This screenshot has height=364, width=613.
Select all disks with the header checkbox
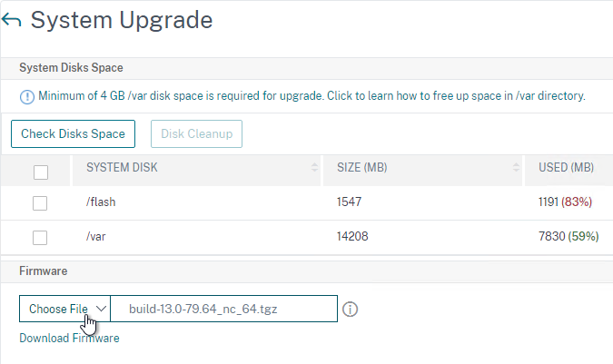point(41,172)
